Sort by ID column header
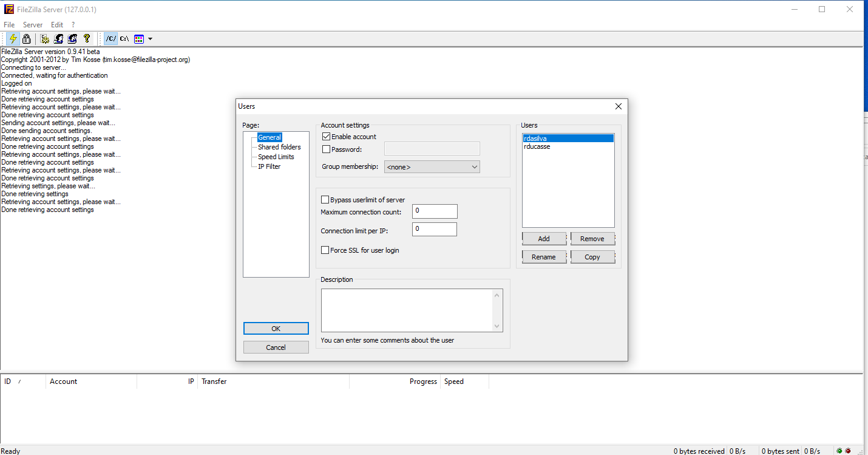Viewport: 868px width, 455px height. (x=23, y=381)
